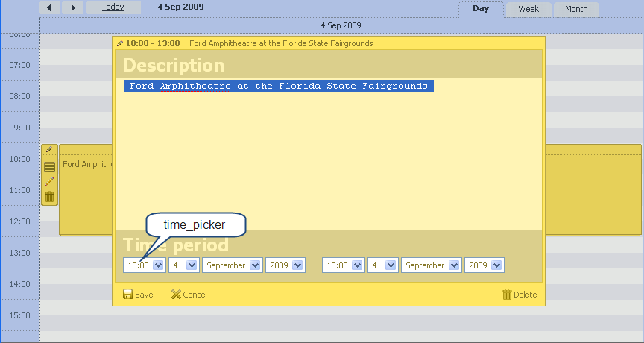Select the Day view tab
The height and width of the screenshot is (343, 644).
[x=481, y=9]
